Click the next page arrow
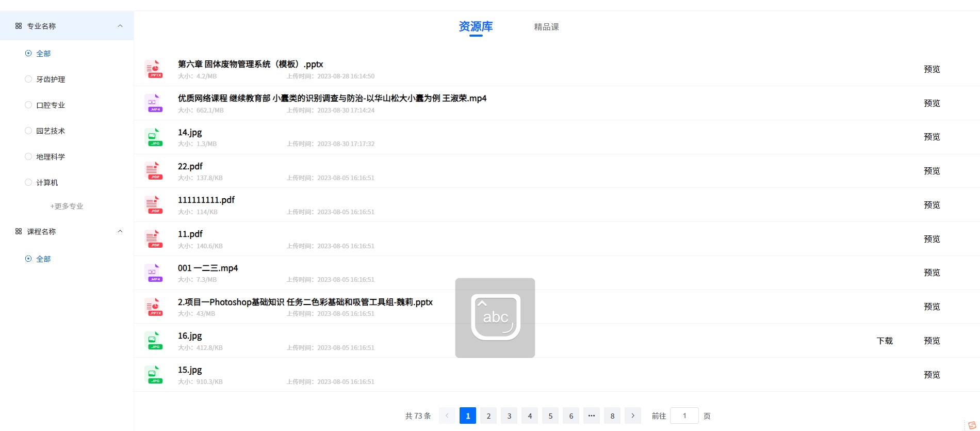980x431 pixels. pos(633,416)
